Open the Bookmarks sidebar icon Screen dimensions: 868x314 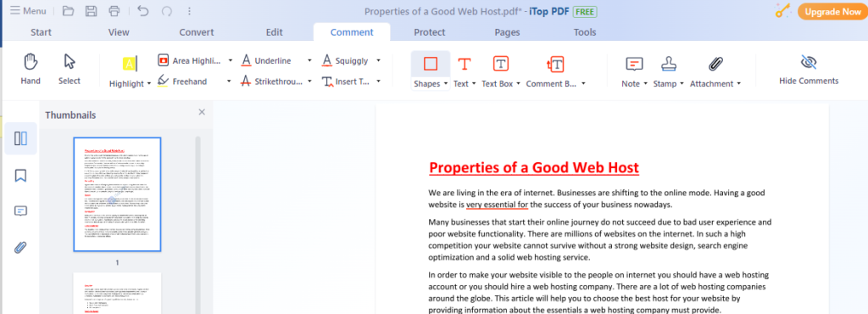(20, 176)
